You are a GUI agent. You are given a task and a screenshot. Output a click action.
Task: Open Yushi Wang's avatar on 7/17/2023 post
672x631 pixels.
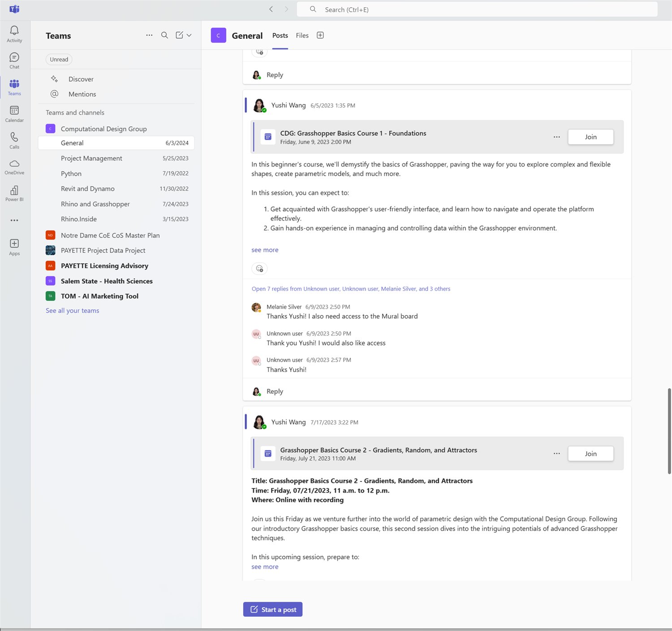pyautogui.click(x=259, y=423)
